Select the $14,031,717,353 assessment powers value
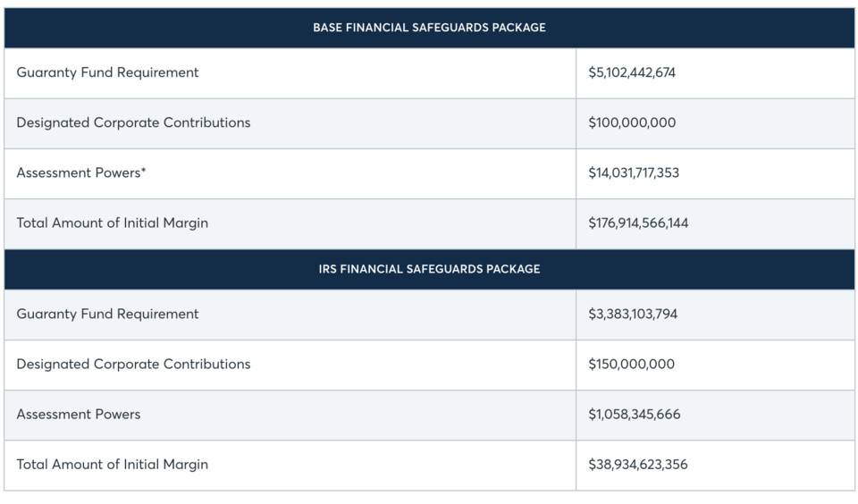This screenshot has height=504, width=858. point(634,172)
